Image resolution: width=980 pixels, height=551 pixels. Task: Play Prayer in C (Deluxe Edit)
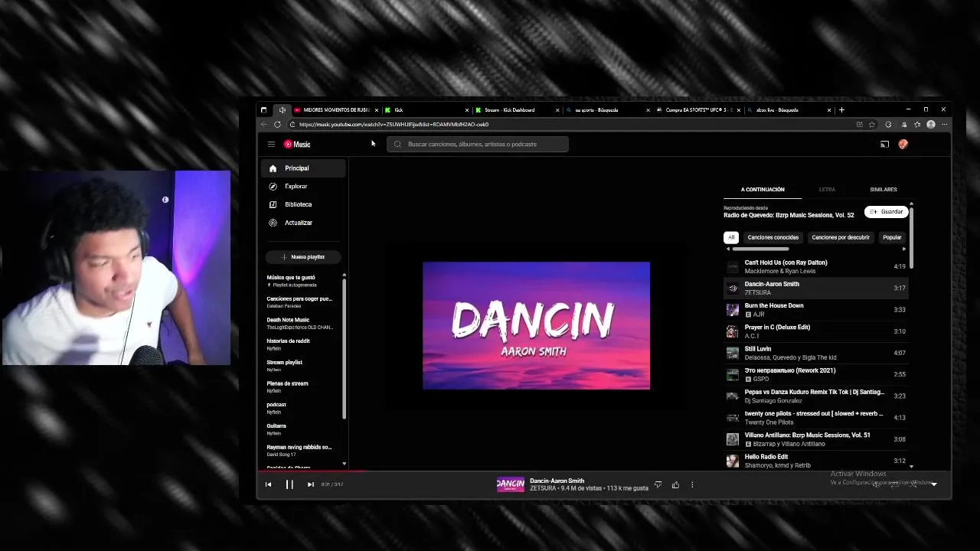[x=816, y=331]
